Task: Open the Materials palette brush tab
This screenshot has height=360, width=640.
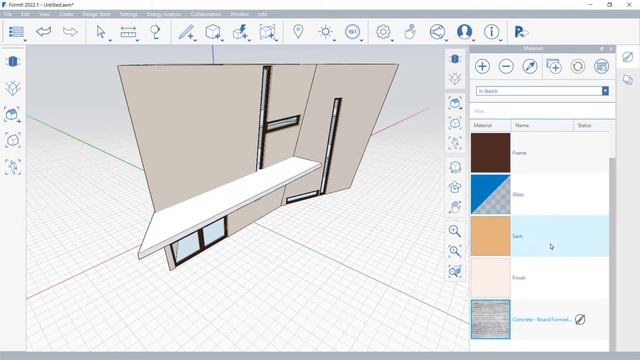Action: click(628, 57)
